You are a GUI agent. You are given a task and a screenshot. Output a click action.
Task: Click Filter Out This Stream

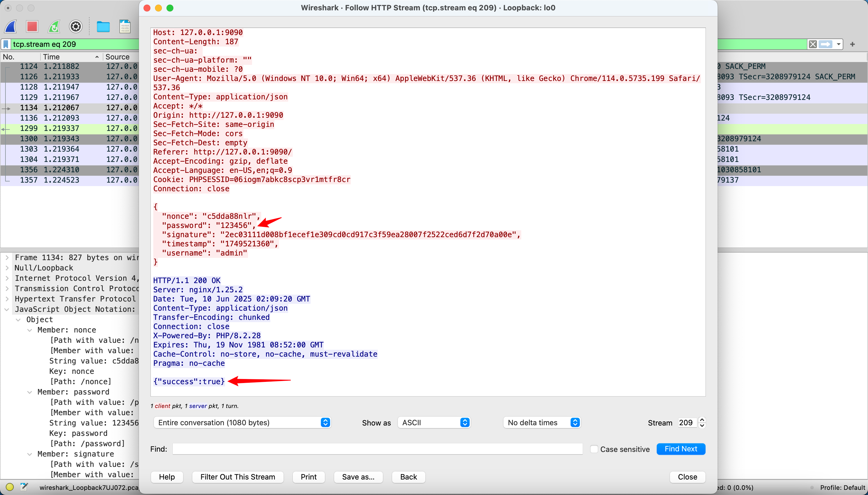point(238,477)
